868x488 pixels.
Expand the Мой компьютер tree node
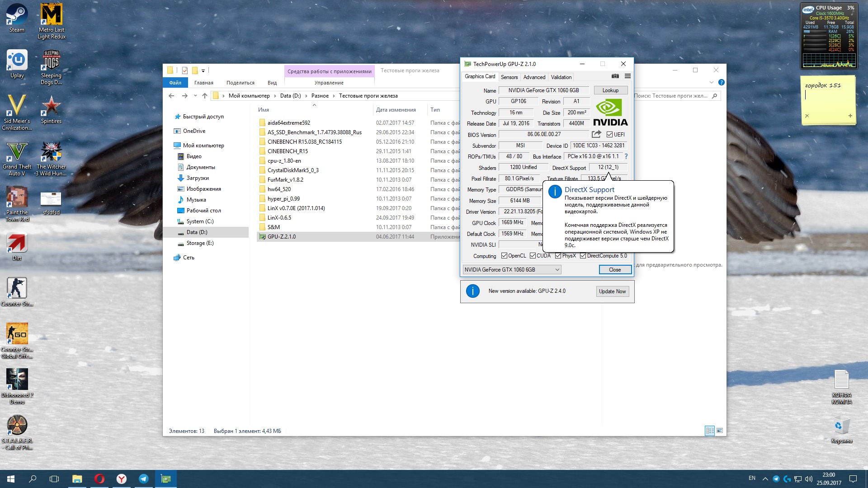(x=169, y=145)
